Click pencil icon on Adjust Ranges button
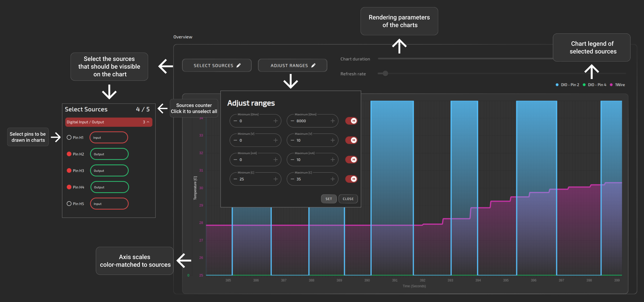This screenshot has height=302, width=644. (x=313, y=65)
